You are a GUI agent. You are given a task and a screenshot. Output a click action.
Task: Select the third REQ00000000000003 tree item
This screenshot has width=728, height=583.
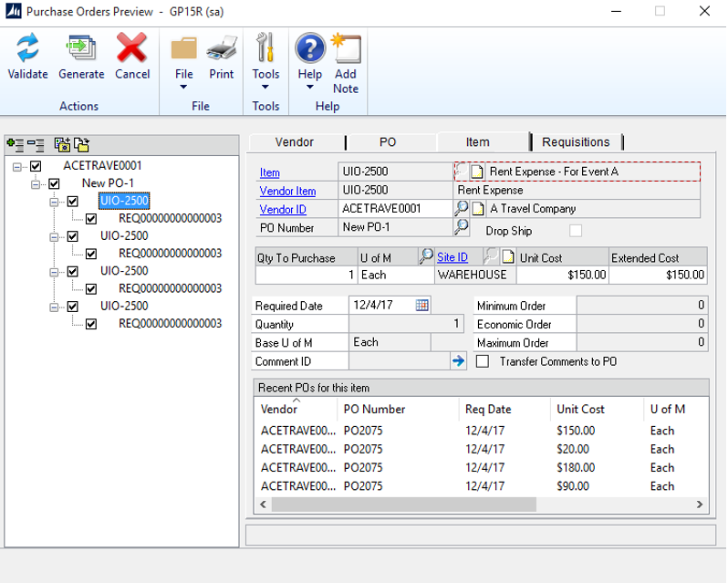171,288
